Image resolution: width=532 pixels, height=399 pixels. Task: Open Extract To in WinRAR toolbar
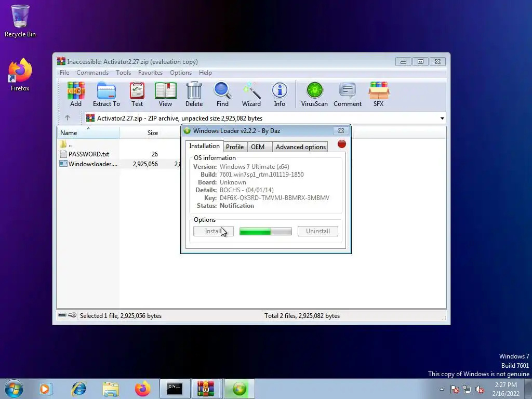tap(106, 95)
